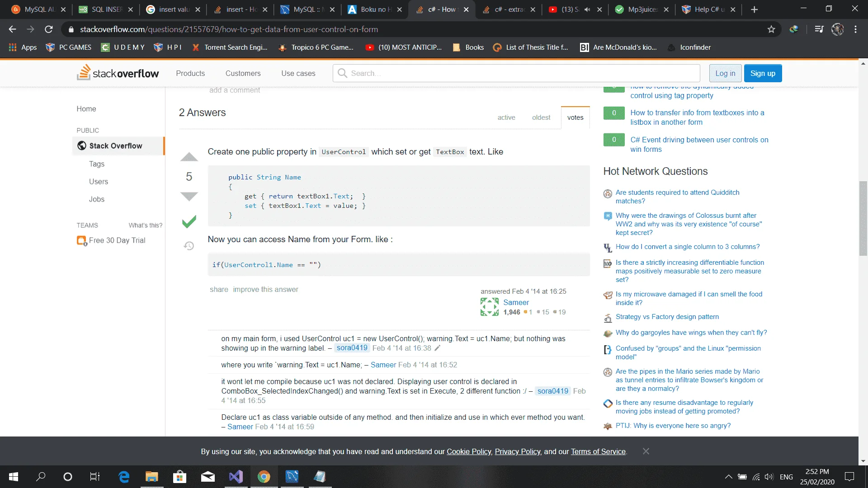This screenshot has width=868, height=488.
Task: Open Jobs in left sidebar
Action: [x=97, y=199]
